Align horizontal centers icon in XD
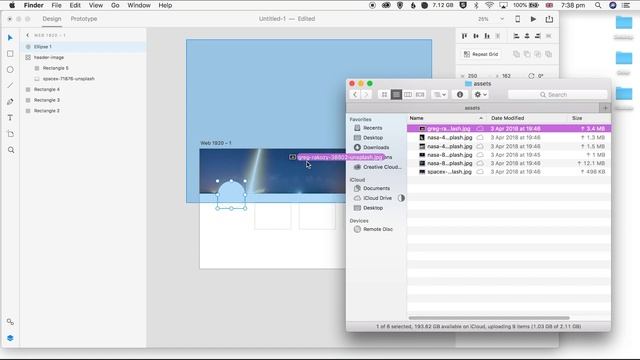 [527, 36]
